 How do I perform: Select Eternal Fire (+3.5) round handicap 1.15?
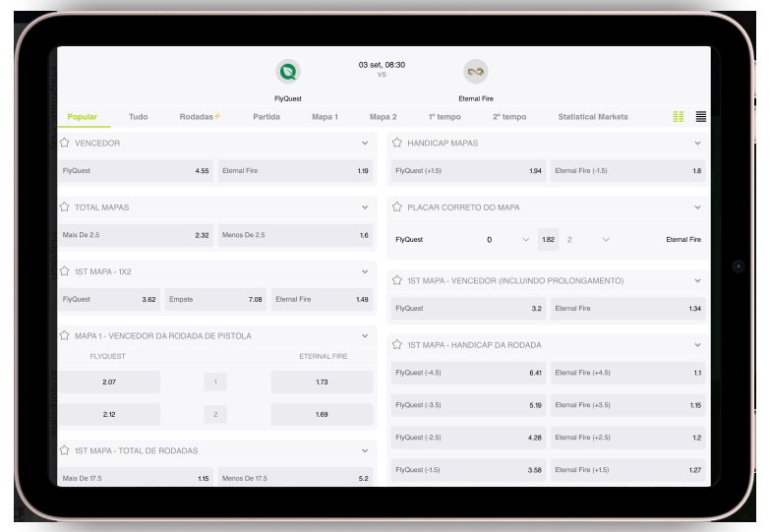coord(628,405)
